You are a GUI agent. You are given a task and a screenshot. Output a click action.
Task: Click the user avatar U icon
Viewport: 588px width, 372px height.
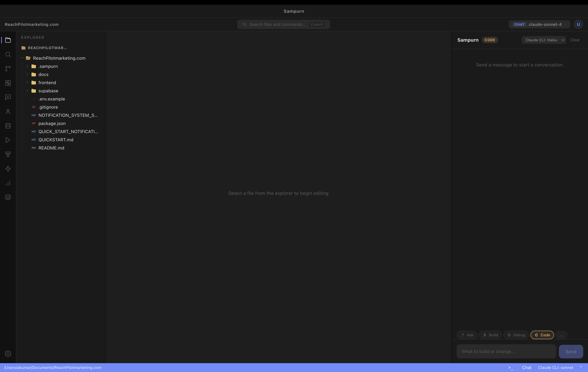coord(578,24)
